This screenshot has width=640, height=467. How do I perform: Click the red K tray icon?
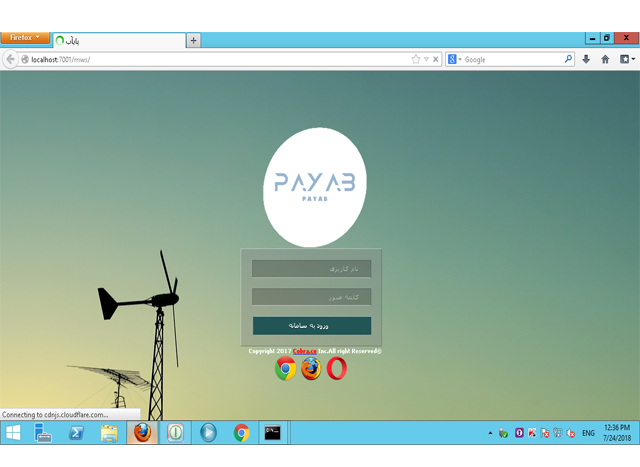coord(531,433)
